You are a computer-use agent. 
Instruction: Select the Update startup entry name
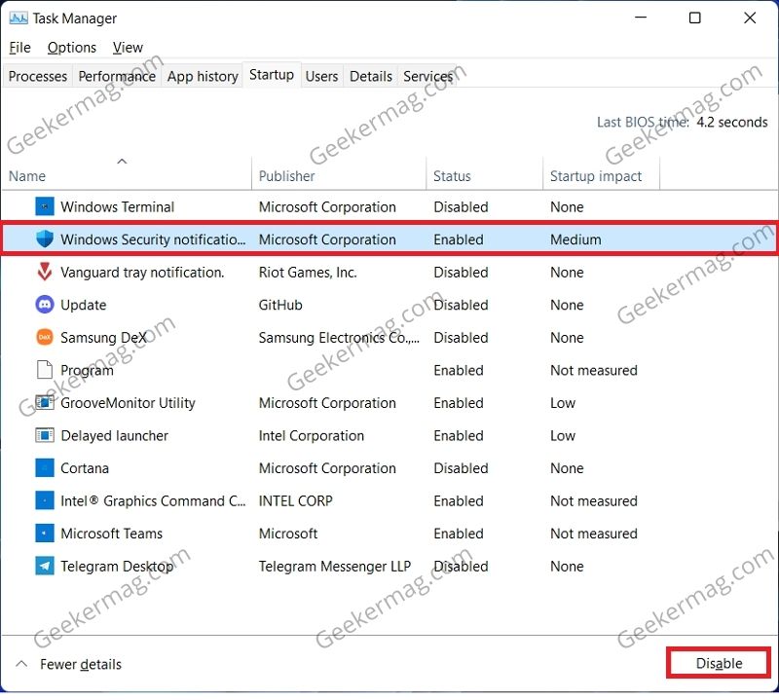(x=84, y=305)
